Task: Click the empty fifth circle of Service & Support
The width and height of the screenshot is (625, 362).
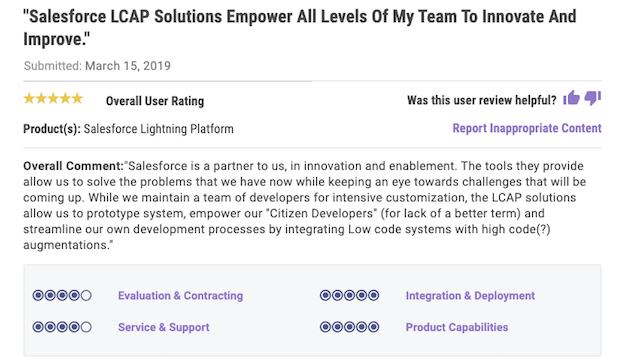Action: click(x=86, y=327)
